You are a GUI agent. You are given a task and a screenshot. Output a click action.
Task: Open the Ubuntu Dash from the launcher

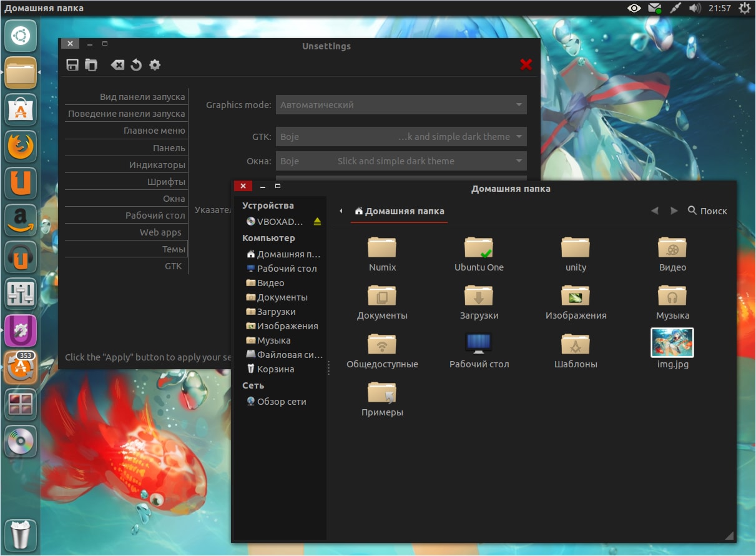(x=21, y=36)
